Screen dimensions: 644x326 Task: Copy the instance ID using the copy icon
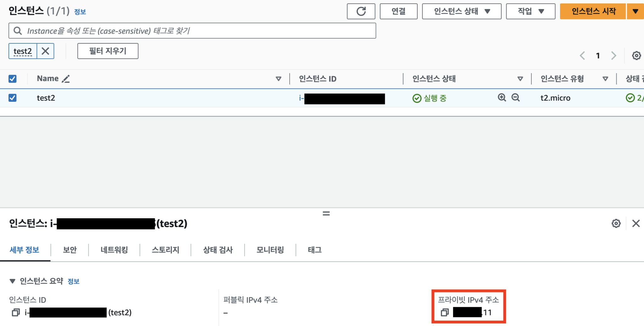pos(15,312)
